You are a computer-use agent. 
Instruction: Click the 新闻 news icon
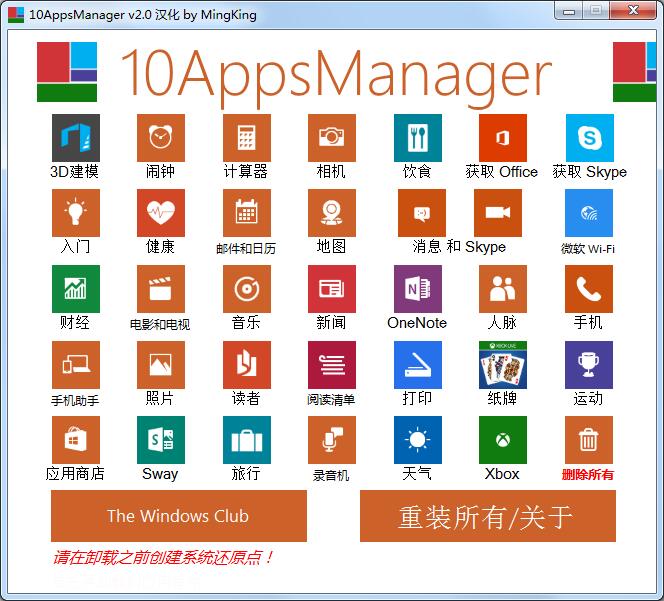pos(332,289)
